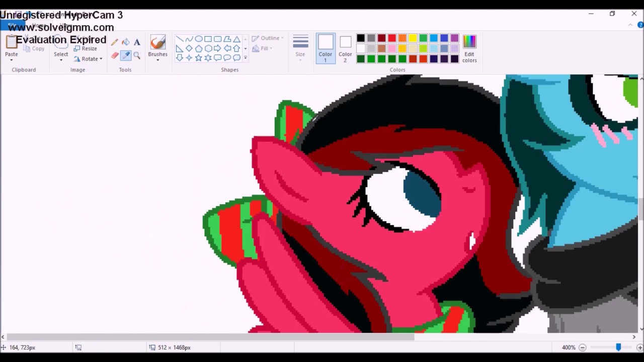Open the shape Fill dropdown
This screenshot has width=644, height=362.
(262, 48)
